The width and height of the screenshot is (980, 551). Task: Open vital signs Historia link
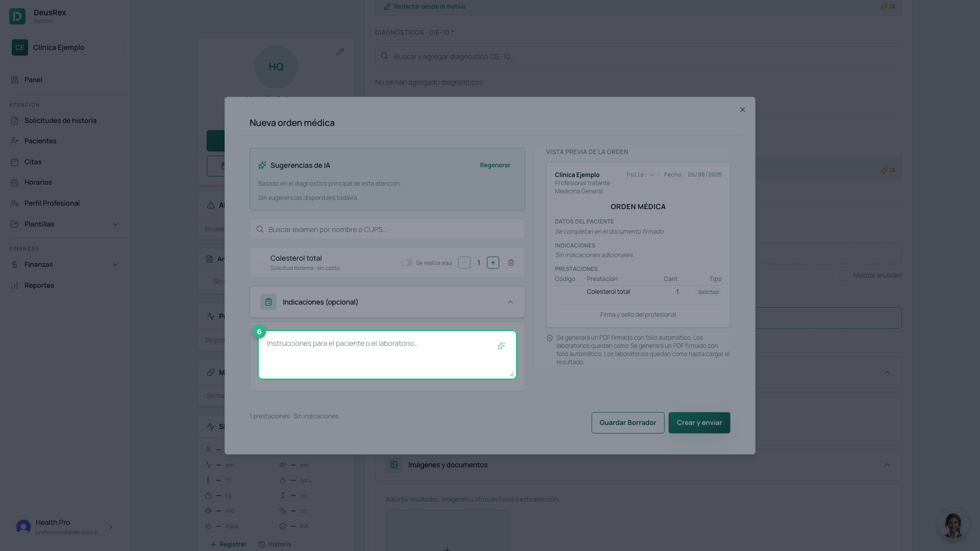[275, 544]
